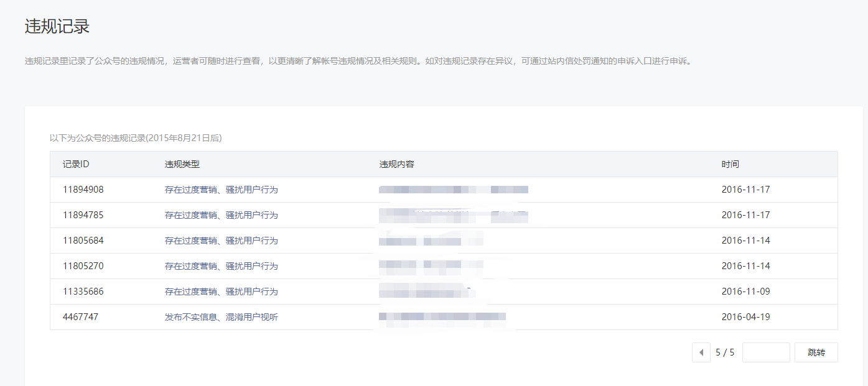Image resolution: width=868 pixels, height=386 pixels.
Task: Open violation type link for record 11335686
Action: coord(221,292)
